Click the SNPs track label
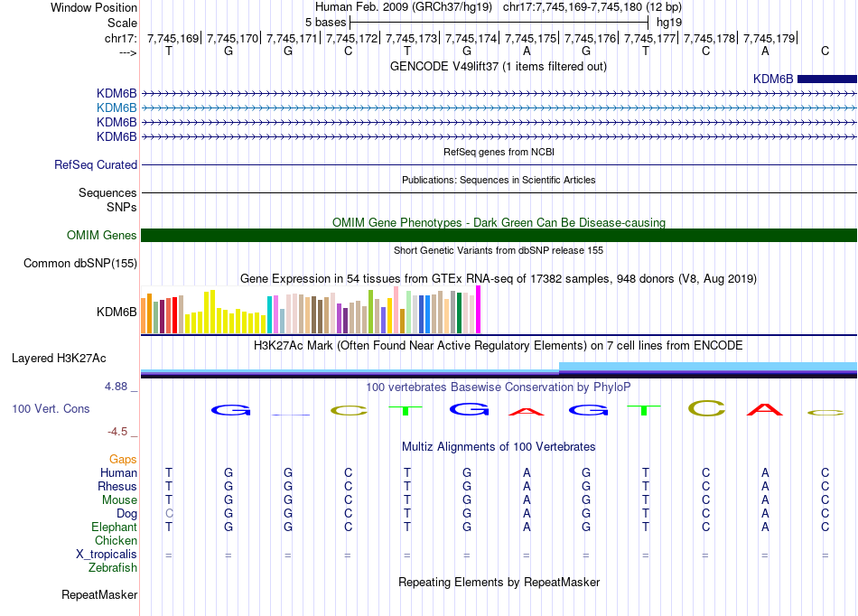 click(x=122, y=208)
